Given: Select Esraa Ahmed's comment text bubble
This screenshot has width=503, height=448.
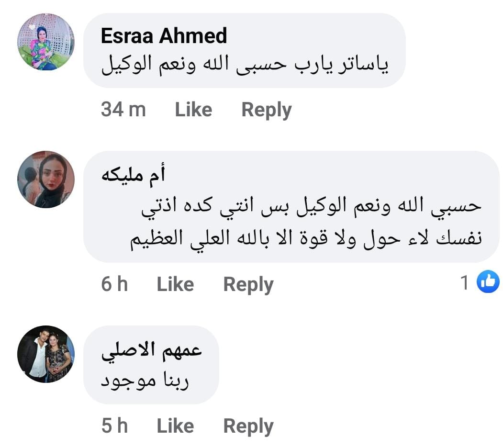Looking at the screenshot, I should pyautogui.click(x=245, y=65).
